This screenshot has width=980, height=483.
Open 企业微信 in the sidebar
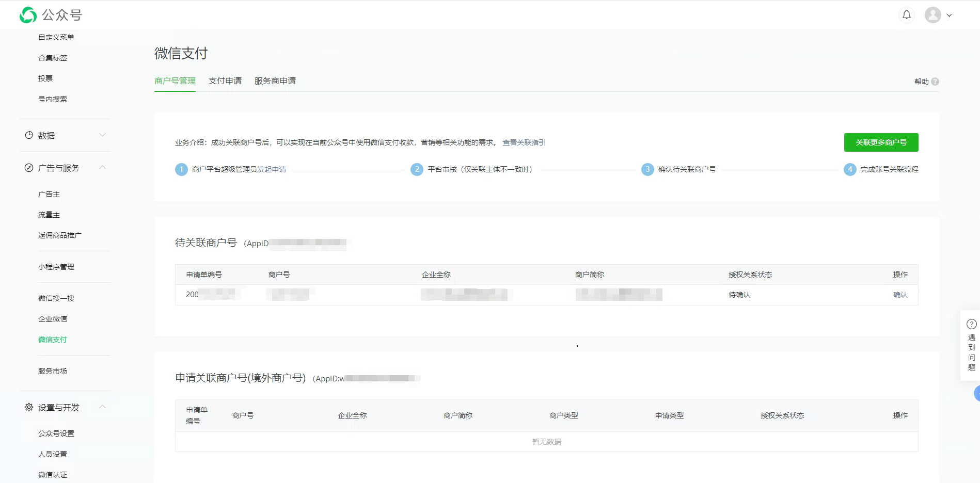pos(53,319)
